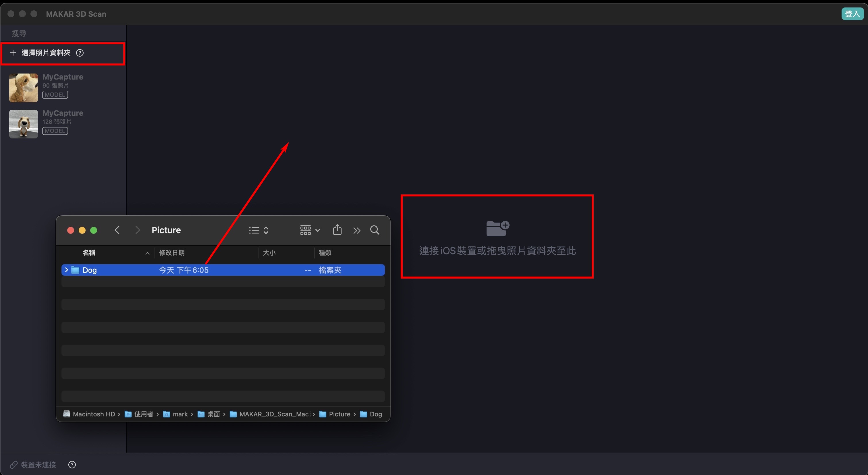
Task: Click the 登入 button
Action: click(852, 14)
